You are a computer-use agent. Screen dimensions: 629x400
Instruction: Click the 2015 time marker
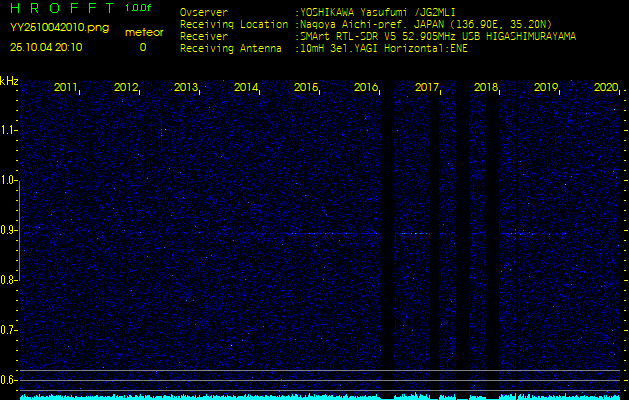[x=306, y=87]
